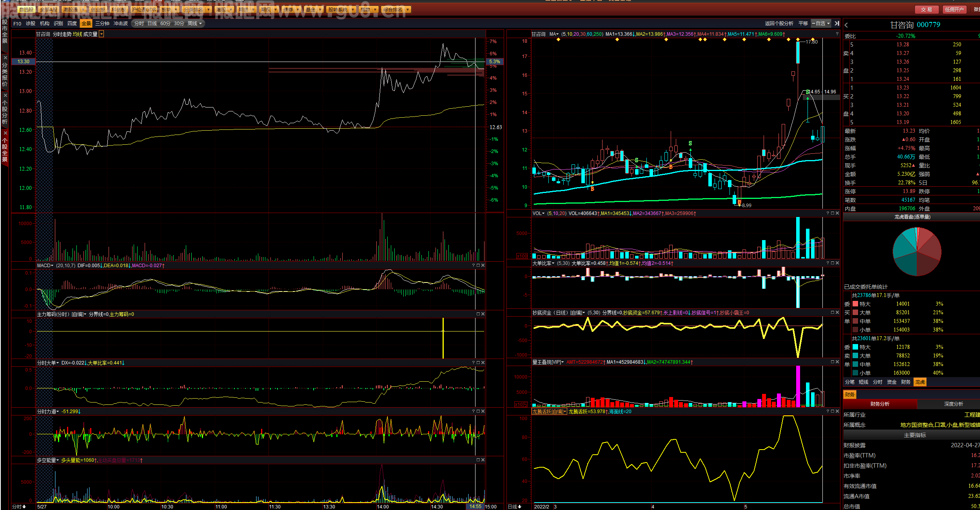Click the 特大 sell-order cyan color swatch
The height and width of the screenshot is (510, 980).
(x=855, y=347)
